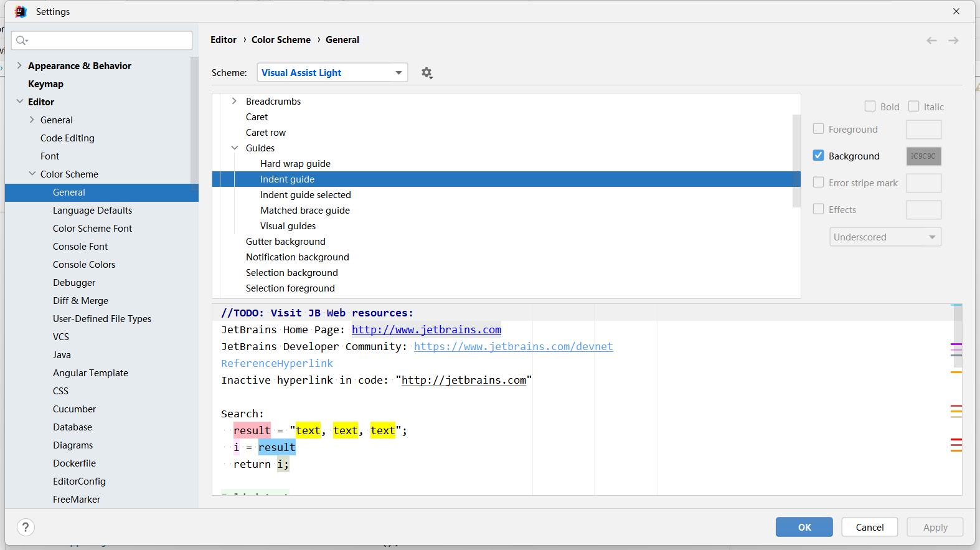Select Language Defaults color settings
This screenshot has height=550, width=980.
(x=92, y=211)
